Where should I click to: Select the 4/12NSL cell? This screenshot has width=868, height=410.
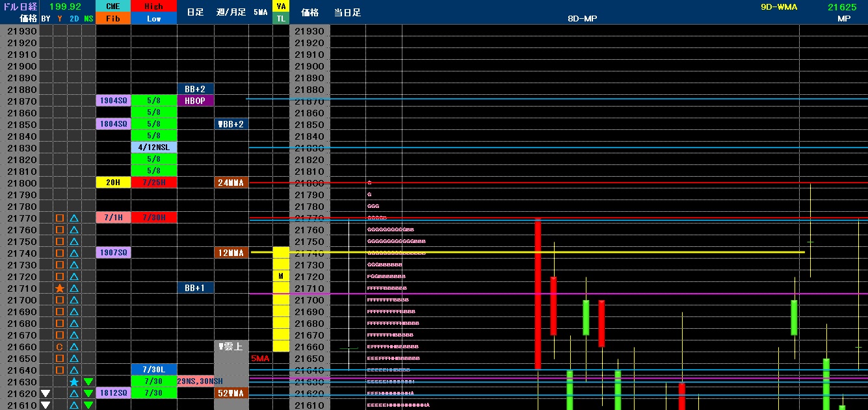153,147
